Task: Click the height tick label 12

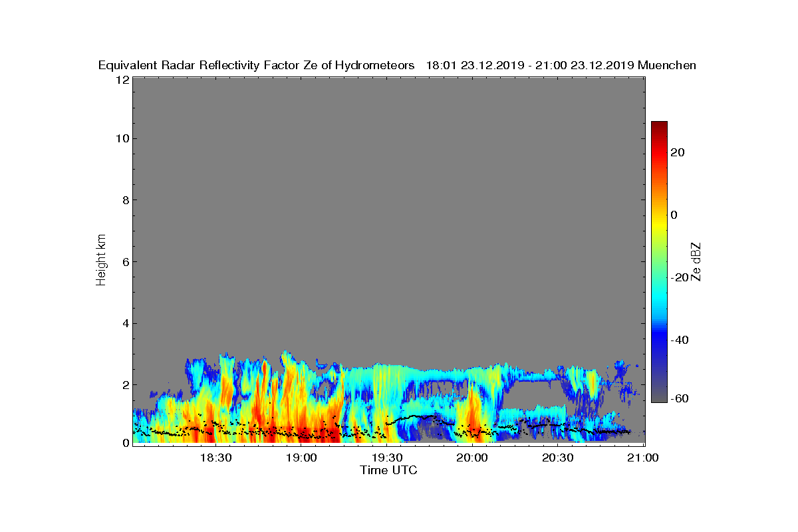Action: [122, 79]
